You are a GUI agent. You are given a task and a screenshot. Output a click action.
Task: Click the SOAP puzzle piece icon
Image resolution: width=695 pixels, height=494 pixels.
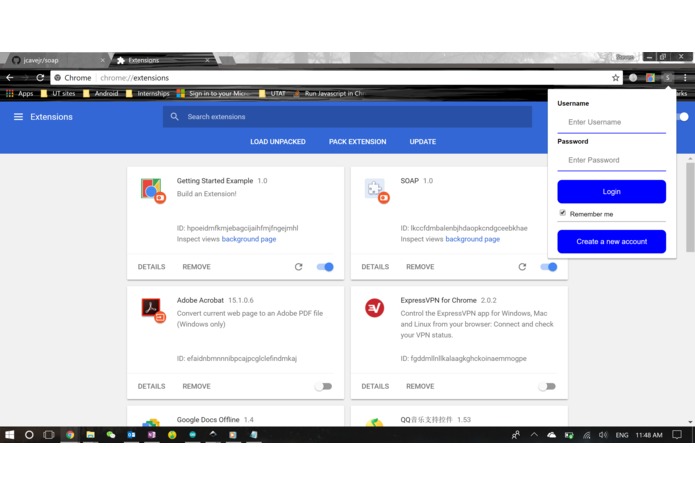pos(376,190)
